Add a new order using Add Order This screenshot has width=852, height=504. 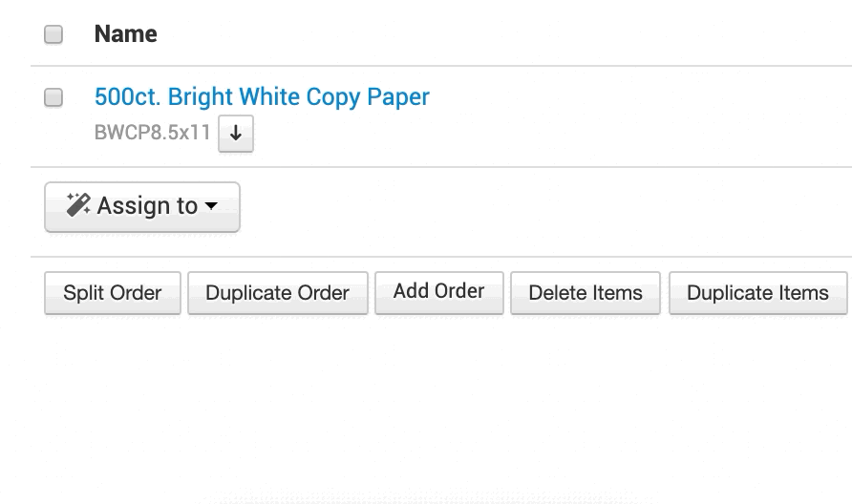(x=438, y=291)
